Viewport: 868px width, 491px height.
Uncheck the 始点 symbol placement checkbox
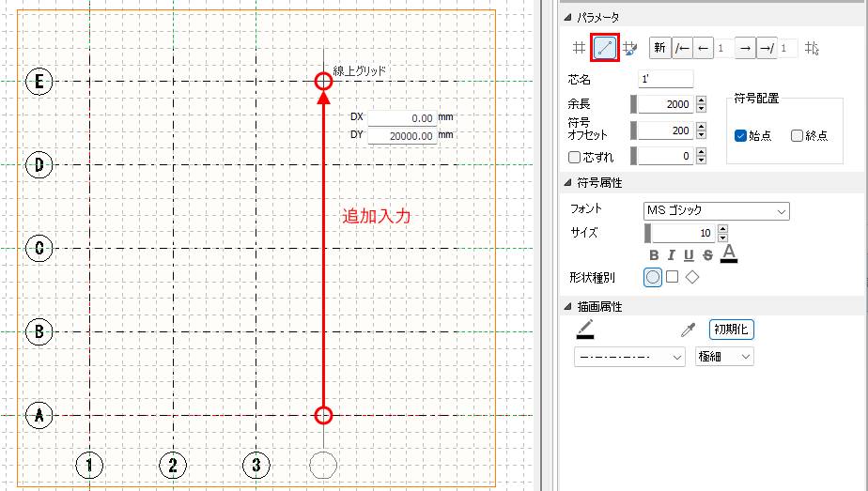click(x=740, y=135)
